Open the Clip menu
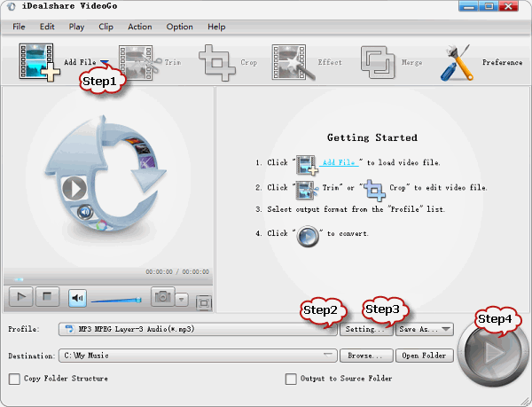 point(106,27)
